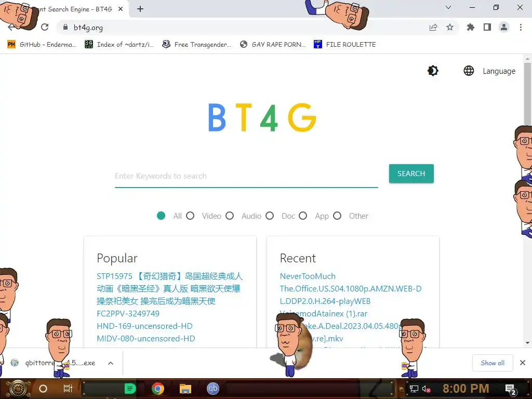Select the Video category radio
The image size is (532, 399).
coord(190,216)
